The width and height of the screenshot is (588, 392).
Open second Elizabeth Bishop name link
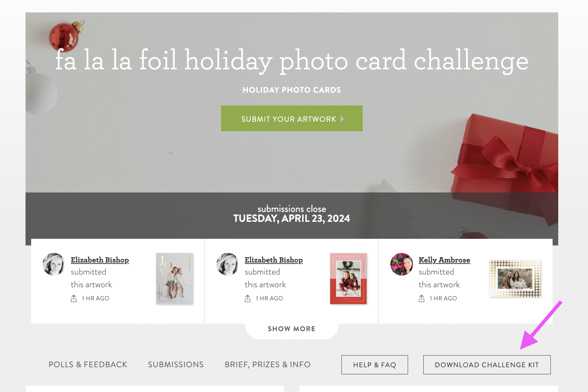pos(274,260)
